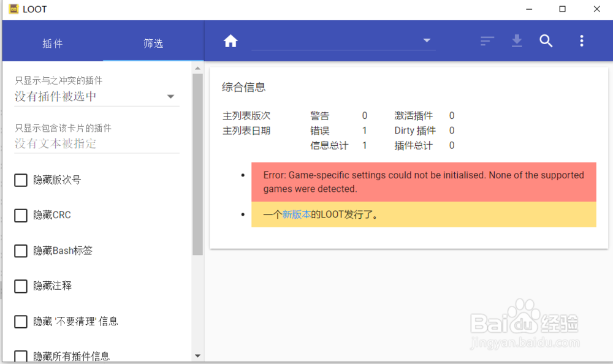Click the 警告 label
The height and width of the screenshot is (364, 613).
pyautogui.click(x=320, y=116)
